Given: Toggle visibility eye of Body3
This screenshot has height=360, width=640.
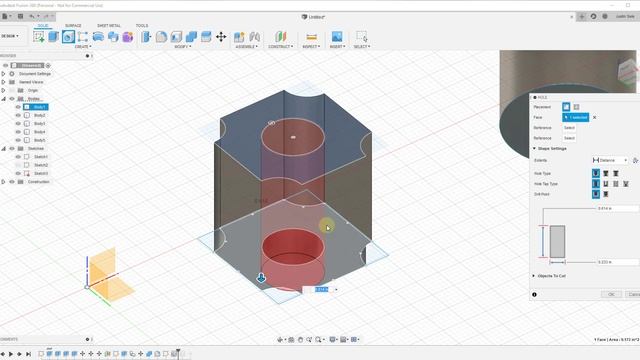Looking at the screenshot, I should pyautogui.click(x=18, y=124).
